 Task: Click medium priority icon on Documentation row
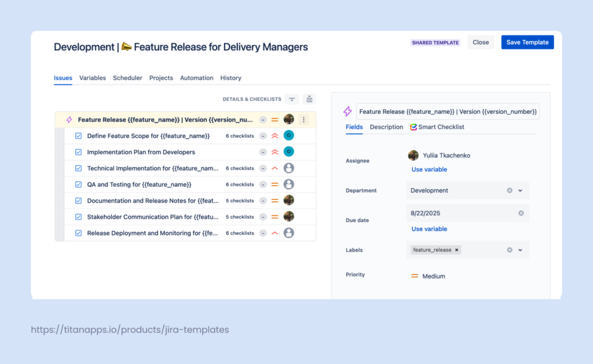(275, 201)
